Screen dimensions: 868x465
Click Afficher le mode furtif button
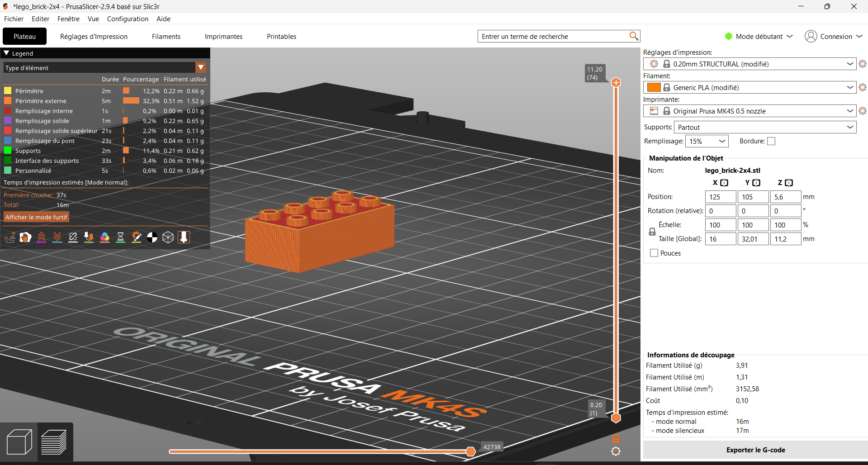[x=36, y=217]
